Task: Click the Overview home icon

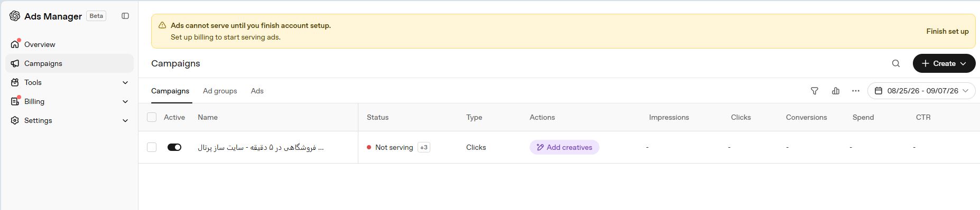Action: click(x=15, y=44)
